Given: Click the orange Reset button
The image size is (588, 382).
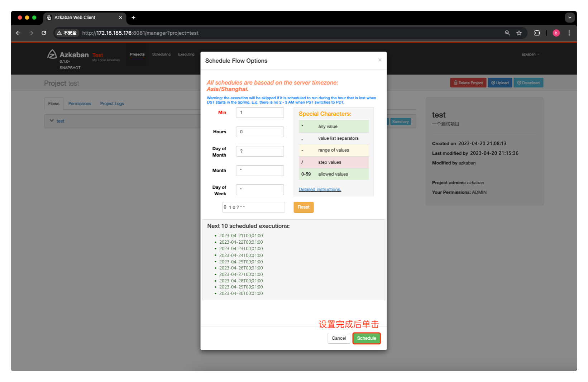Looking at the screenshot, I should pos(303,207).
